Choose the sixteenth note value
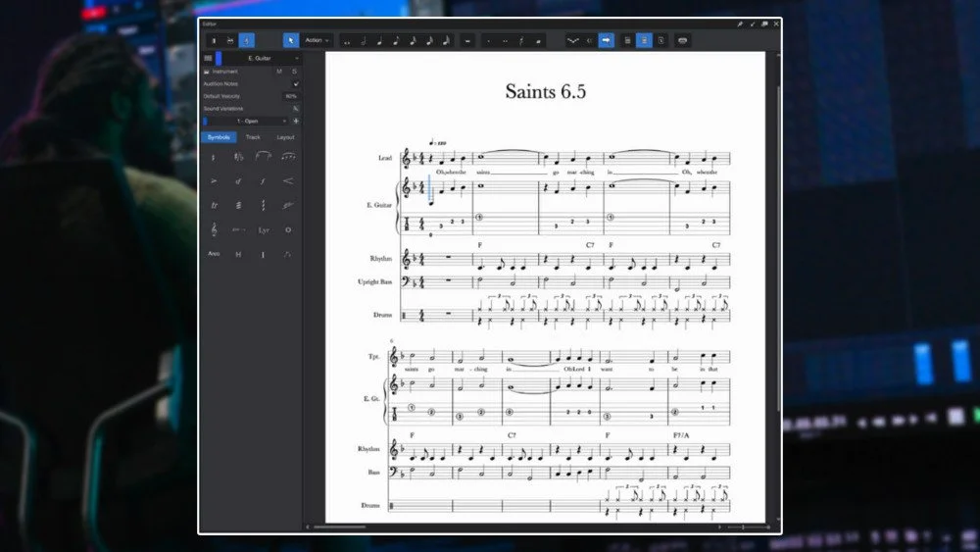The width and height of the screenshot is (980, 552). tap(413, 41)
